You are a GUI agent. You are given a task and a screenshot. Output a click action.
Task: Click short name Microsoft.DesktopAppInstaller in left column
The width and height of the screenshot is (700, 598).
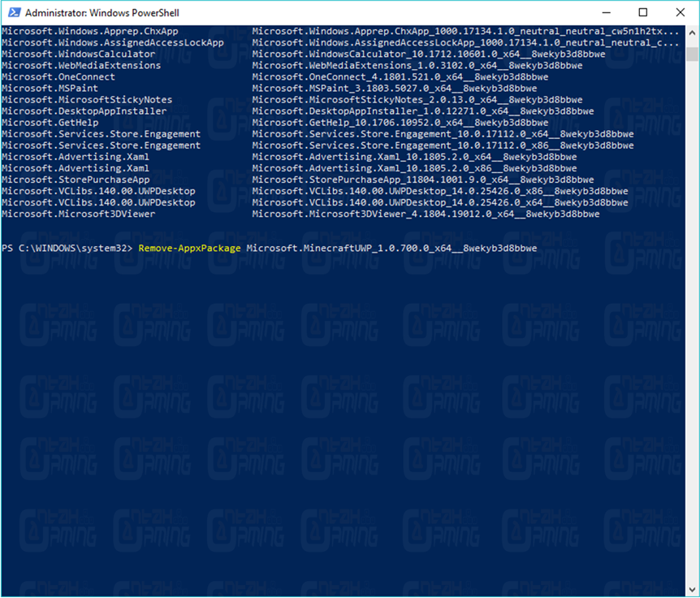84,111
